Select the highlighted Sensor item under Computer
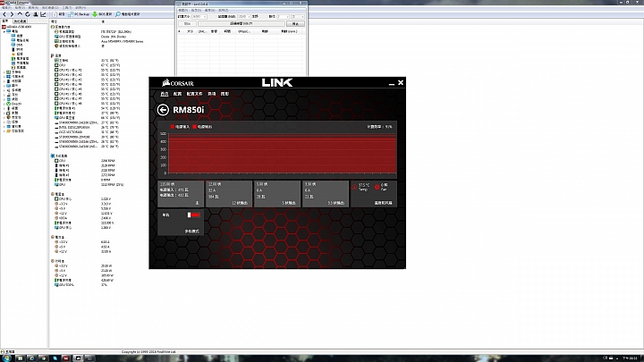644x362 pixels. [x=20, y=68]
